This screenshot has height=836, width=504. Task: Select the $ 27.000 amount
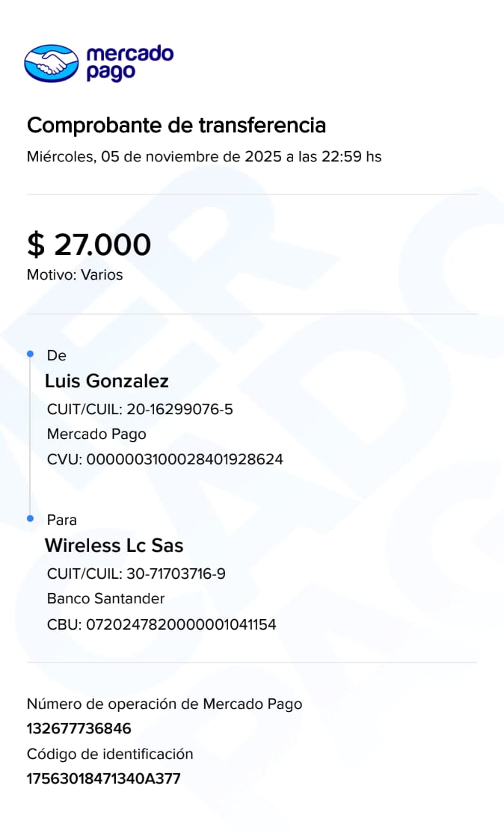[89, 245]
